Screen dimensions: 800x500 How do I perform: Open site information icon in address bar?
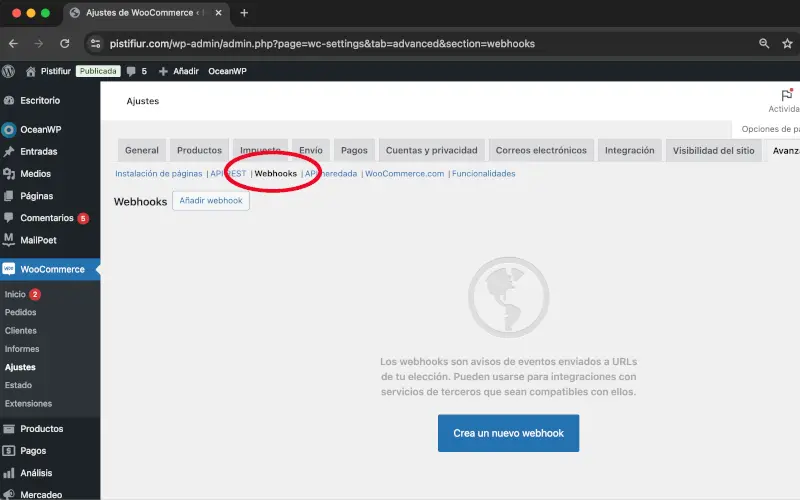pyautogui.click(x=95, y=44)
